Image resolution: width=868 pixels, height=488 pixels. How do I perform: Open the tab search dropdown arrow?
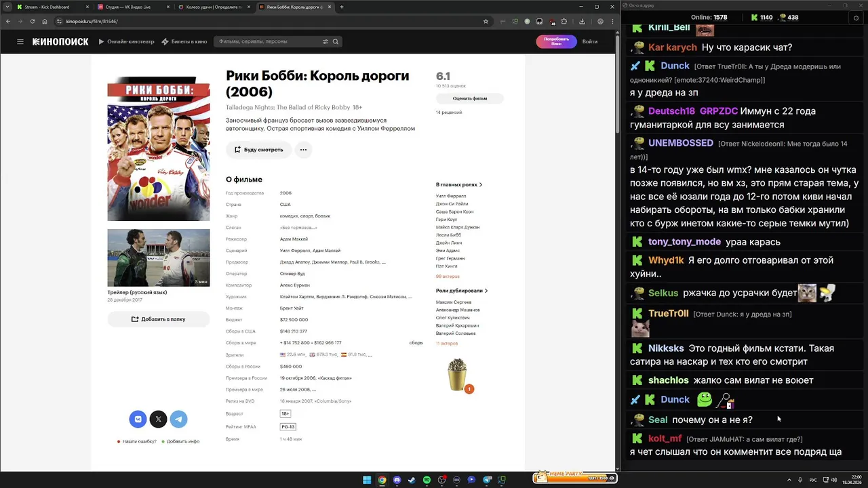(x=6, y=7)
